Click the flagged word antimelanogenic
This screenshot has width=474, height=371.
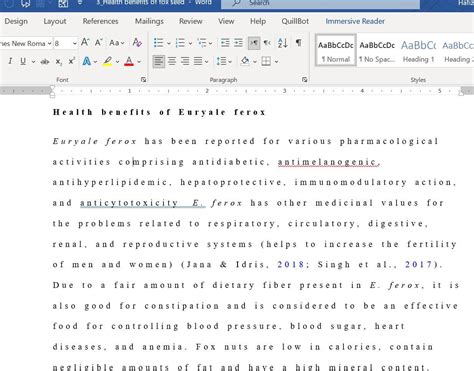(328, 162)
